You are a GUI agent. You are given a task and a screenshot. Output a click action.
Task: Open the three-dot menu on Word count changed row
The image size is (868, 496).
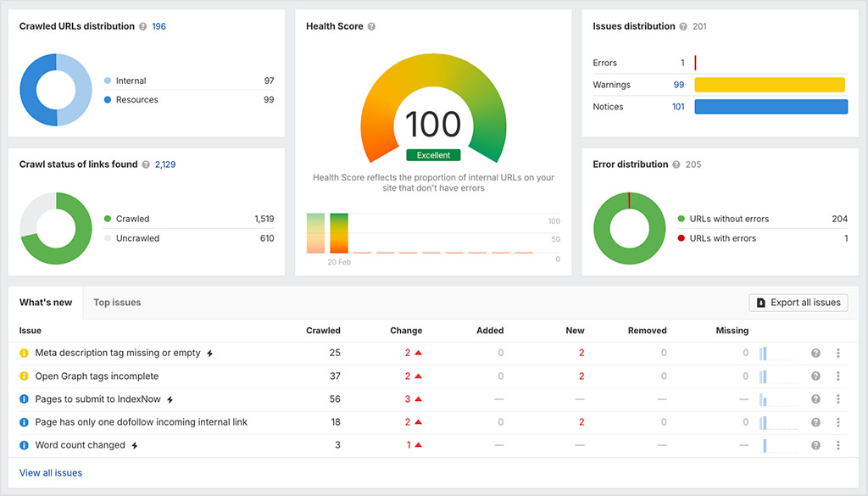(838, 444)
